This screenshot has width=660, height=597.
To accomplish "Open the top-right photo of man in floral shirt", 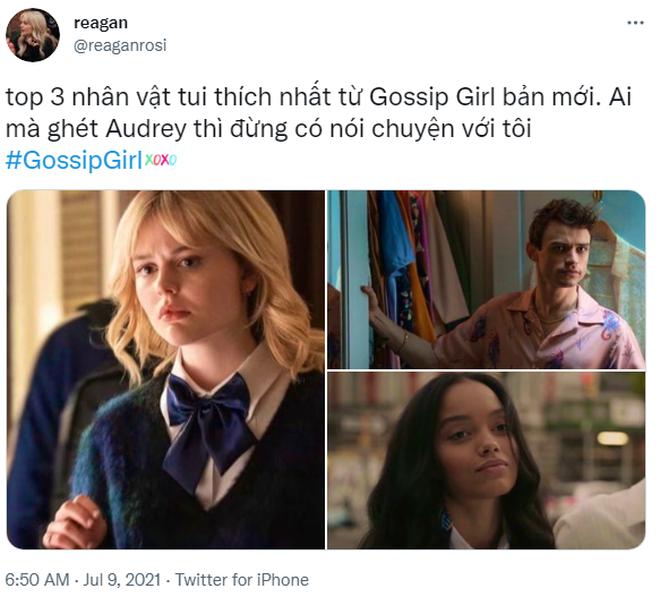I will pyautogui.click(x=486, y=280).
